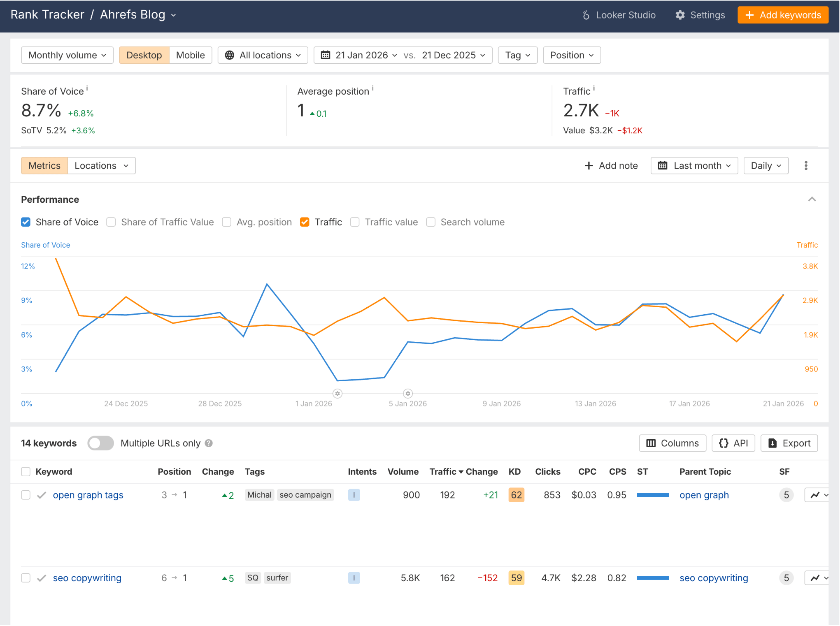Open the Columns picker above the keyword table
840x626 pixels.
(x=672, y=443)
